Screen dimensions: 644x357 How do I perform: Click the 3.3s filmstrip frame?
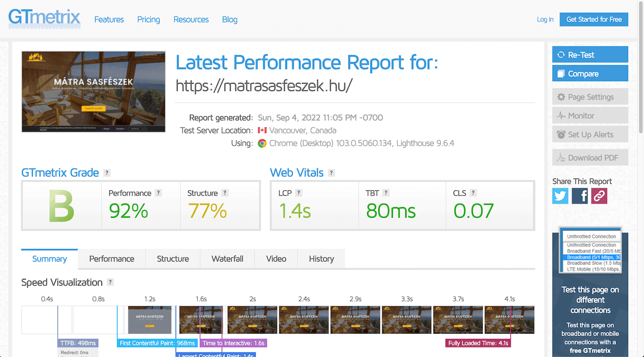[x=407, y=320]
